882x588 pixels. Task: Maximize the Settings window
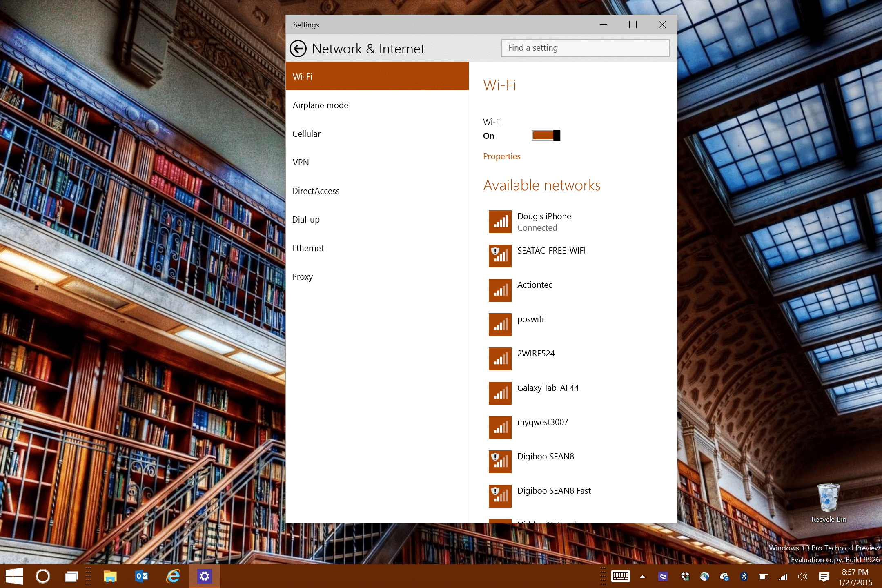pyautogui.click(x=633, y=24)
